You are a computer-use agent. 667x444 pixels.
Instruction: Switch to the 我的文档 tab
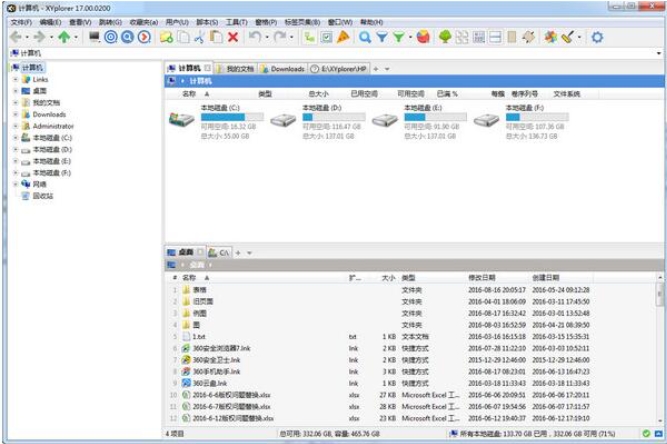[x=235, y=69]
